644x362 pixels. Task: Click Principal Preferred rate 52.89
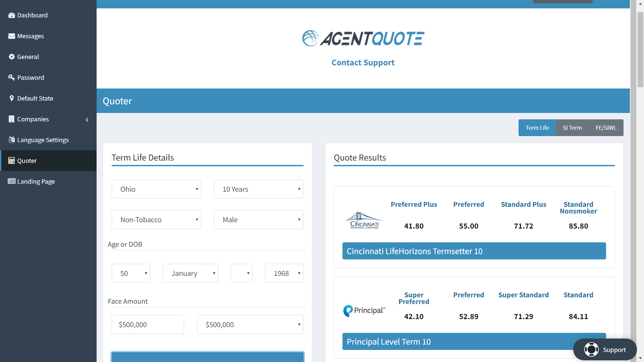(469, 317)
